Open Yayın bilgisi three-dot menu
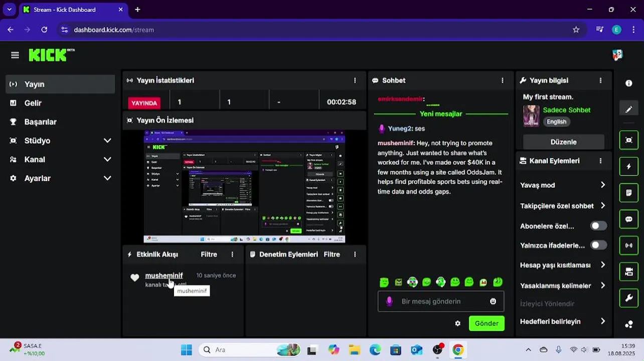 600,80
